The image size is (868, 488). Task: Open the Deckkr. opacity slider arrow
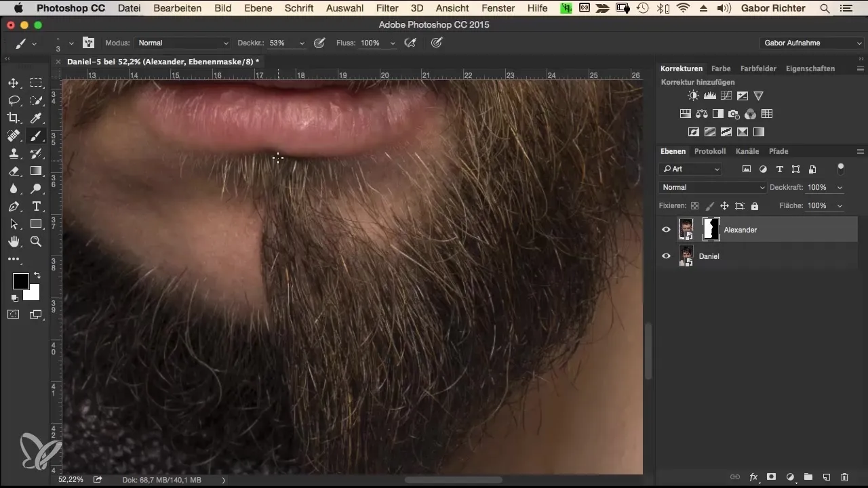point(302,43)
